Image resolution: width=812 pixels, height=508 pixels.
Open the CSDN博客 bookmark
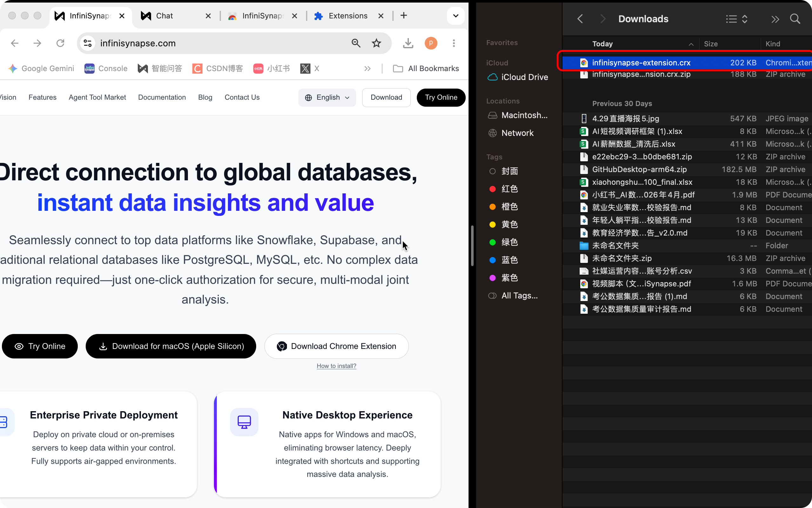(218, 69)
